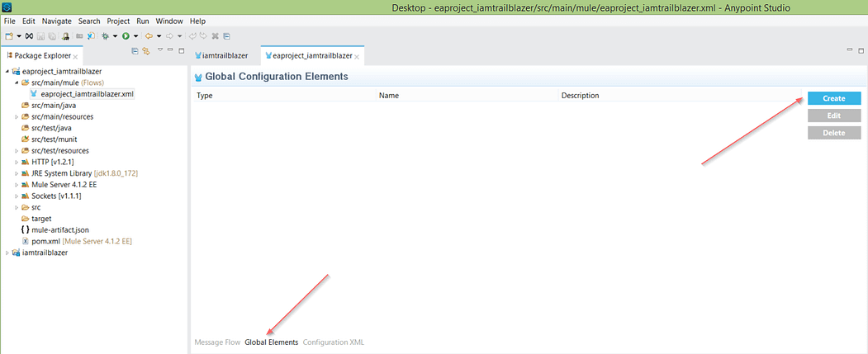This screenshot has width=868, height=354.
Task: Click the Description column header
Action: (680, 95)
